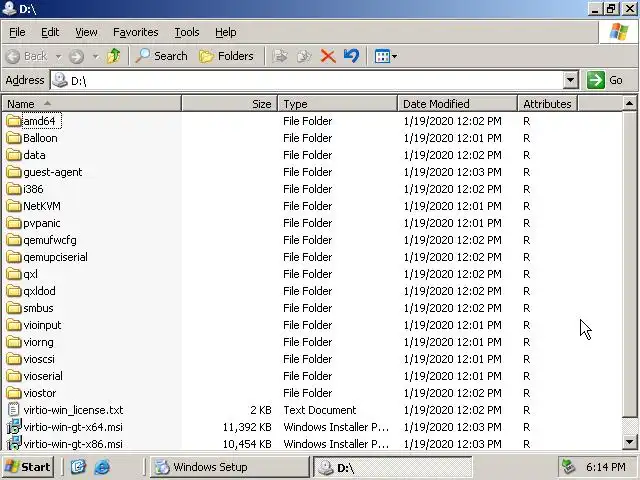The width and height of the screenshot is (640, 480).
Task: Click the 11,392 KB size cell
Action: point(247,427)
